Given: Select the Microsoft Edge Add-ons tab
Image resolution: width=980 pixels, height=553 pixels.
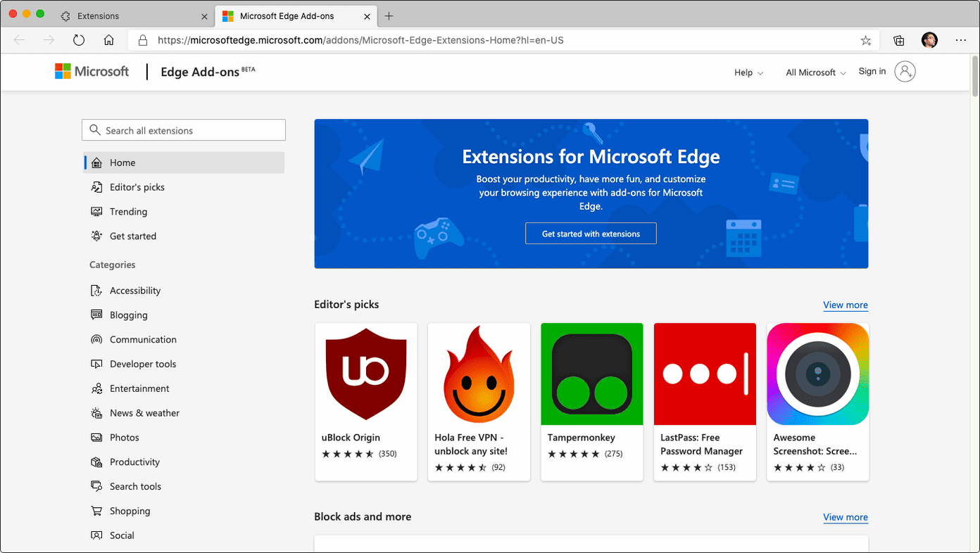Looking at the screenshot, I should point(296,15).
